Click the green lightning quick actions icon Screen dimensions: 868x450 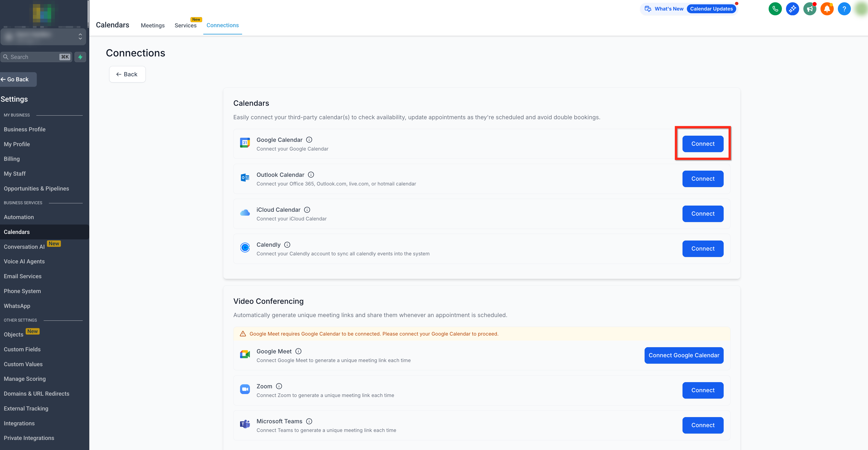(80, 57)
